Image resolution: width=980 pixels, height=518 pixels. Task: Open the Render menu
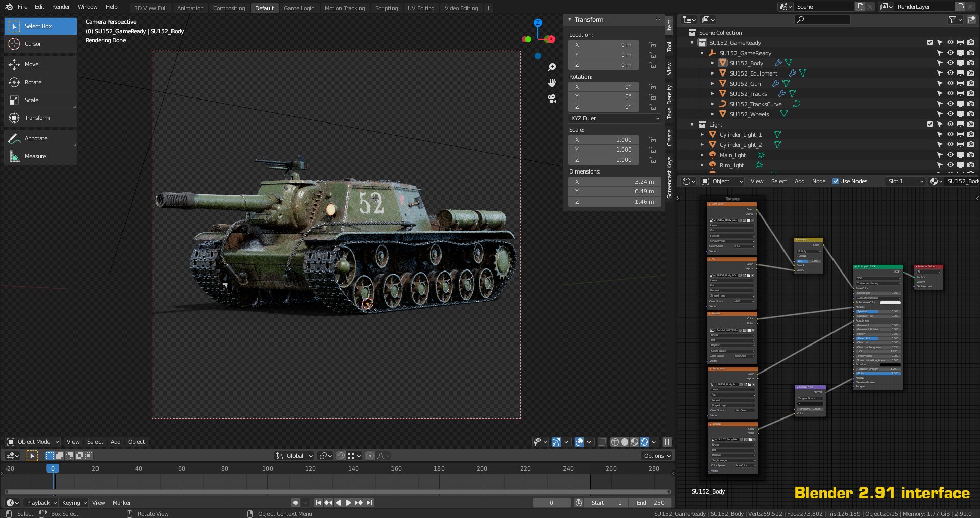[x=61, y=7]
